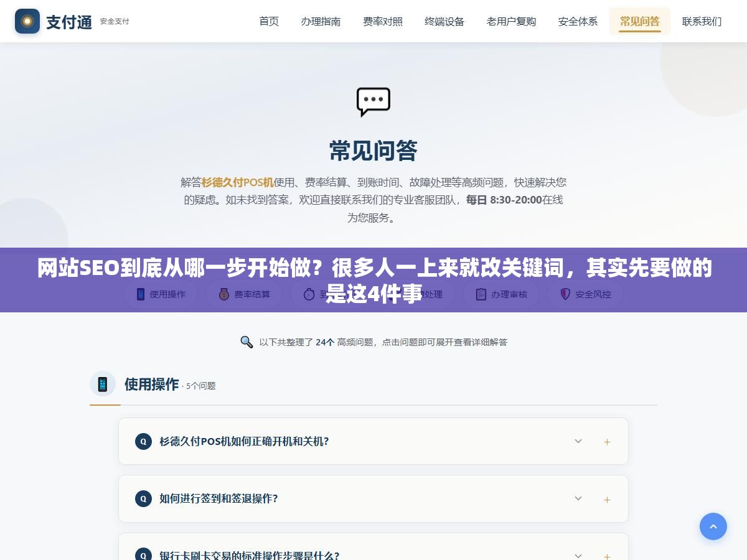Expand question 银行卡刷卡交易的标准操作步骤

pyautogui.click(x=374, y=547)
